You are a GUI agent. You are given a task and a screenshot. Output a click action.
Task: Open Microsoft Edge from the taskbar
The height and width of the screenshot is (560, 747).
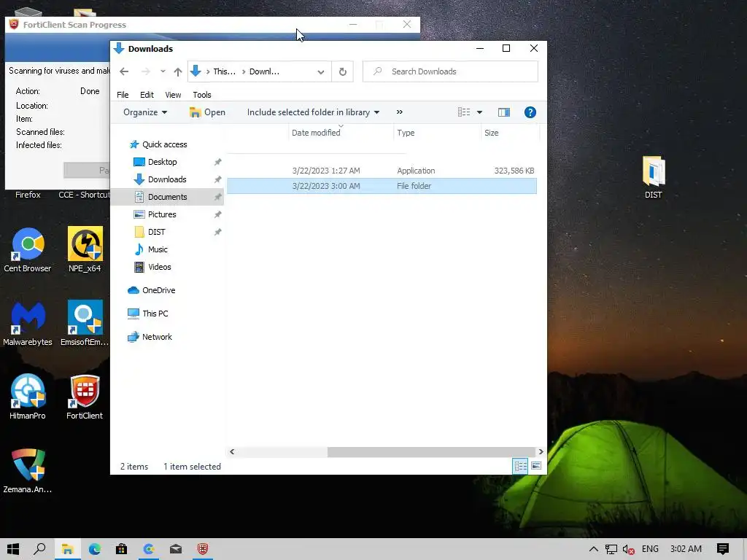tap(94, 549)
